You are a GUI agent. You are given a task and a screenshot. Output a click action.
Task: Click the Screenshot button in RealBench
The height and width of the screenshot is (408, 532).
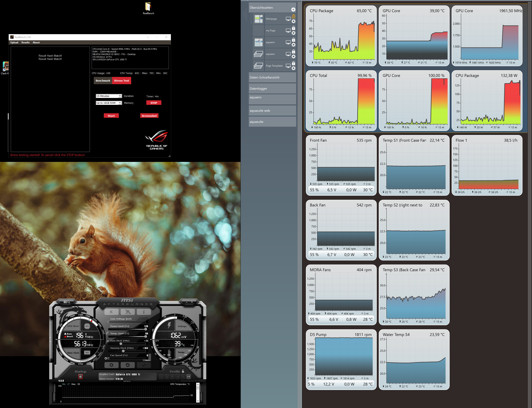tap(149, 116)
